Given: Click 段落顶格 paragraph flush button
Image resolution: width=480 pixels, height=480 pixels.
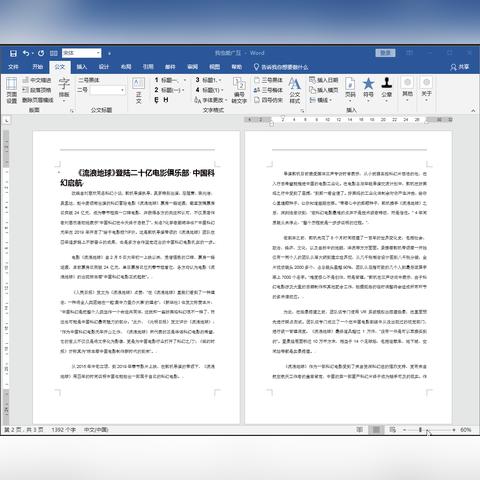Looking at the screenshot, I should 37,90.
